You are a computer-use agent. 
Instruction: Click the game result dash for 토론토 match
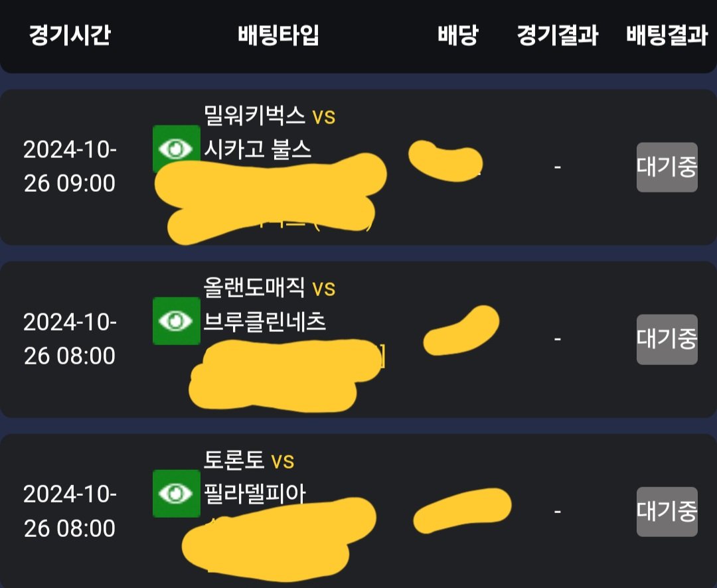(x=558, y=512)
